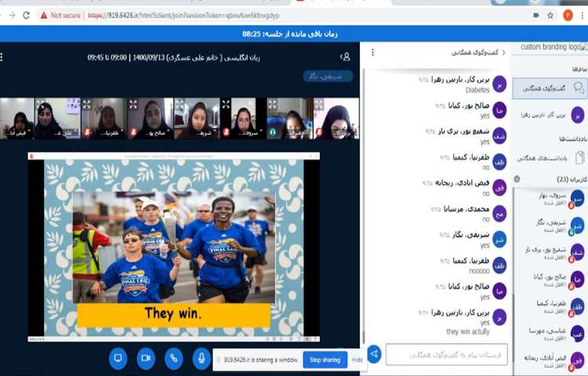Click fullscreen icon on rightmost webcam thumbnail
Image resolution: width=588 pixels, height=376 pixels.
tap(319, 104)
